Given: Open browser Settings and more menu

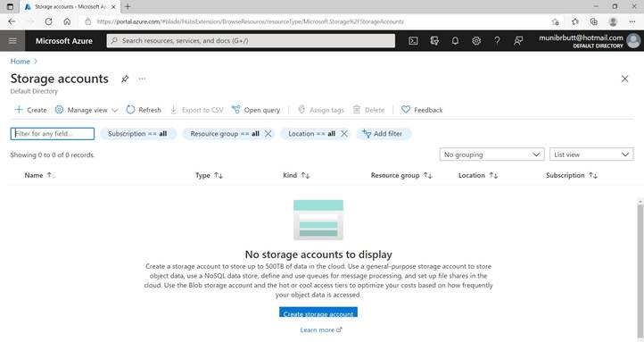Looking at the screenshot, I should 632,21.
